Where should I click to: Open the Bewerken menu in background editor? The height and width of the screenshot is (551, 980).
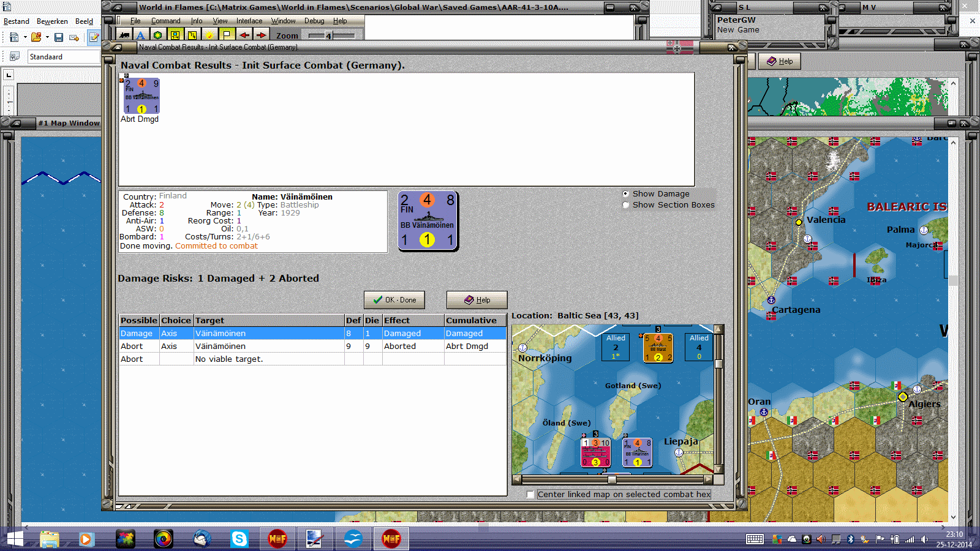click(52, 21)
